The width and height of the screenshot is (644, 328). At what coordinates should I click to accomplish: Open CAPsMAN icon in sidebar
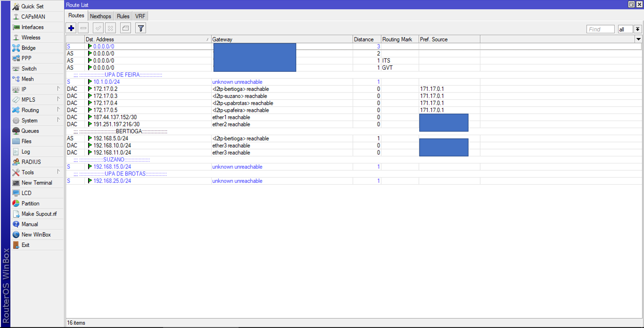(16, 17)
